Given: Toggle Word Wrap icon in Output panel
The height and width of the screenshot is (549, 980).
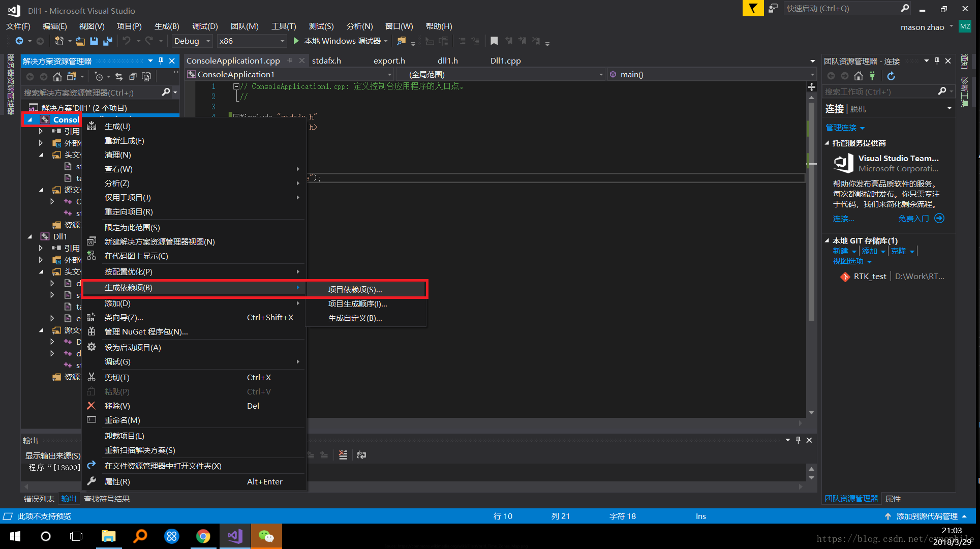Looking at the screenshot, I should click(x=361, y=455).
